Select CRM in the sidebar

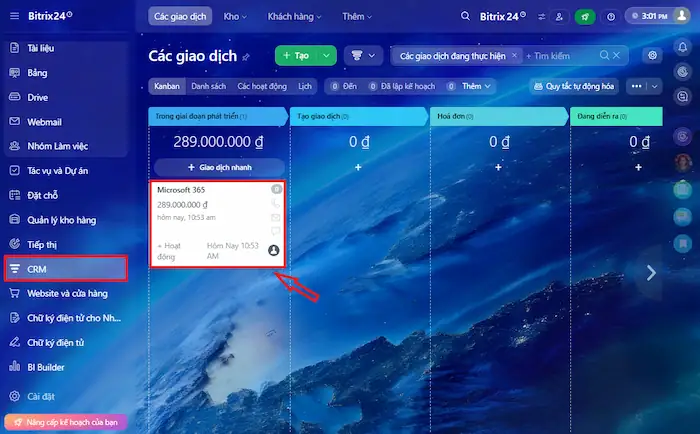coord(66,269)
